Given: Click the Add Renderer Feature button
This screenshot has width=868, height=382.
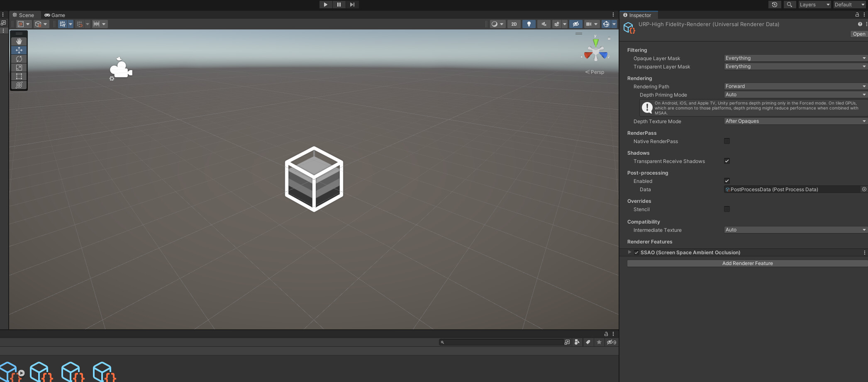Looking at the screenshot, I should tap(747, 263).
